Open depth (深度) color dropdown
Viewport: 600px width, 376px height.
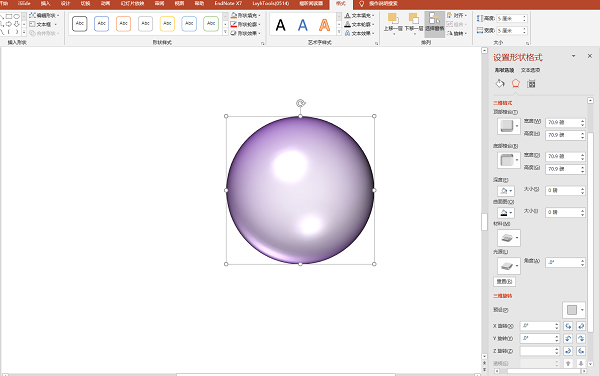pyautogui.click(x=506, y=191)
